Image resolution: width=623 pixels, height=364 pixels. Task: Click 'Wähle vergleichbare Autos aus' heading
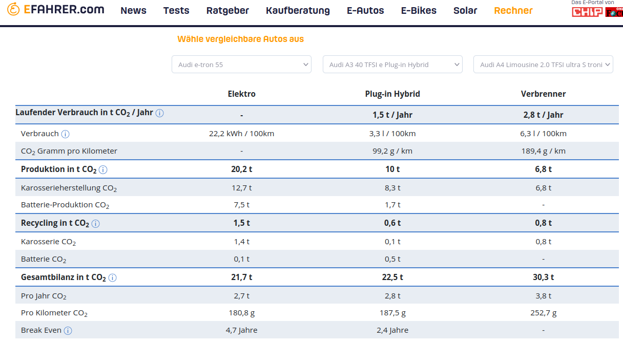(x=240, y=39)
